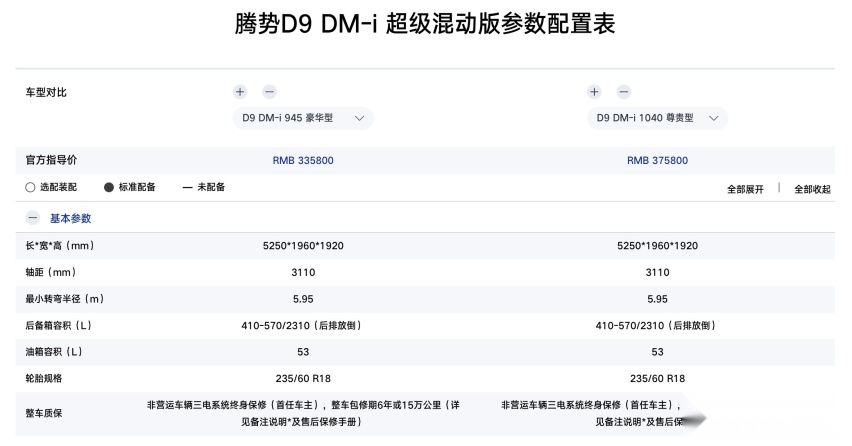Click the hollow circle icon for 选配装配
Viewport: 852px width, 446px height.
pyautogui.click(x=30, y=187)
